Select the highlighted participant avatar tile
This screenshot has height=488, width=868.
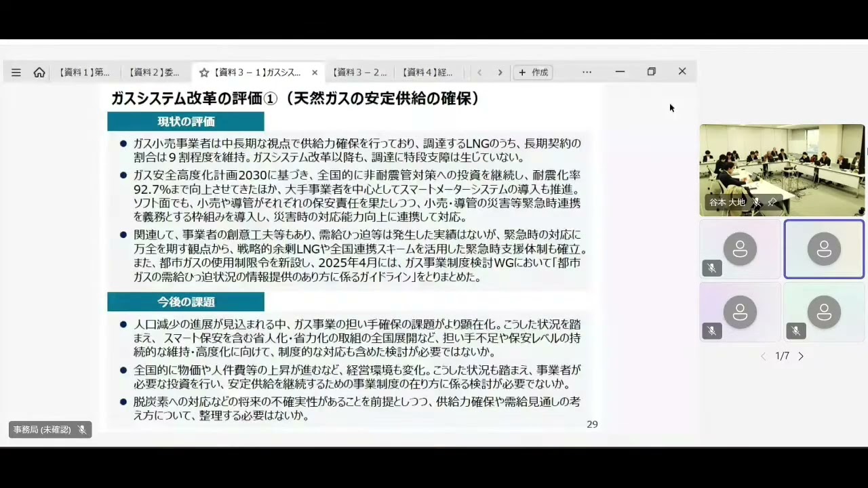click(824, 249)
